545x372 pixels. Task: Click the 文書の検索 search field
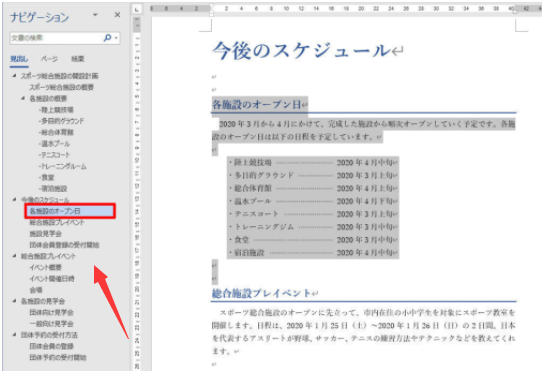(56, 38)
